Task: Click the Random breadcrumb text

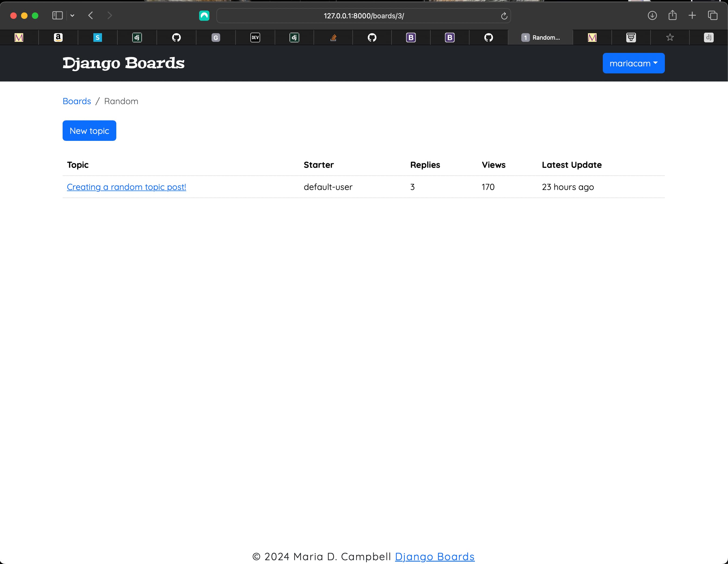Action: pos(121,101)
